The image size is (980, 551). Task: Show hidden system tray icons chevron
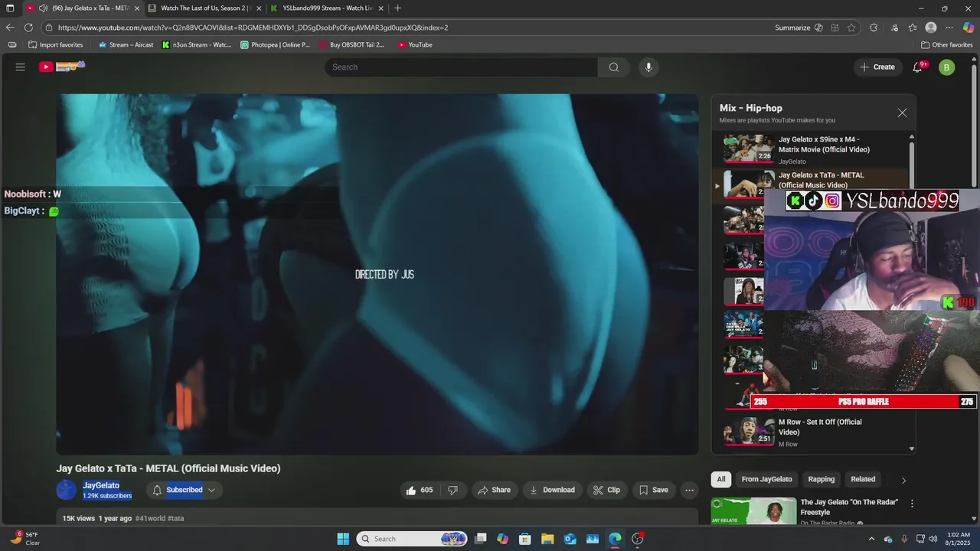tap(871, 539)
